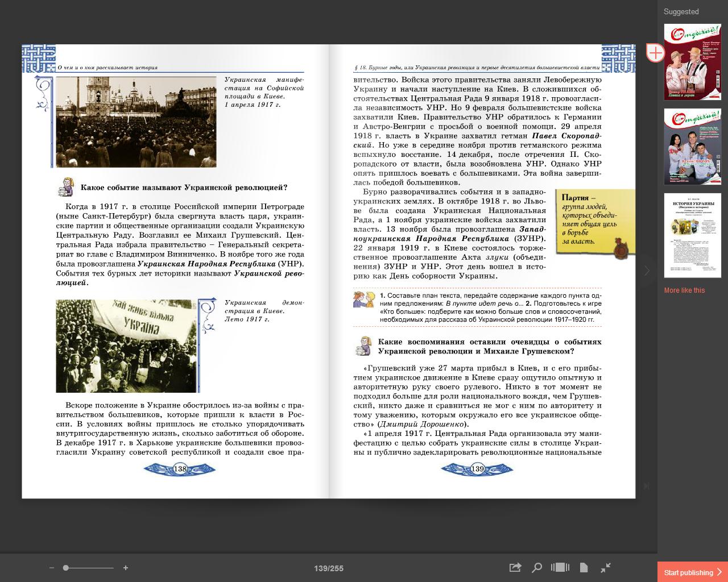Image resolution: width=728 pixels, height=582 pixels.
Task: Click heading 'Какие воспоминания оставили очевидцы'
Action: click(x=490, y=347)
